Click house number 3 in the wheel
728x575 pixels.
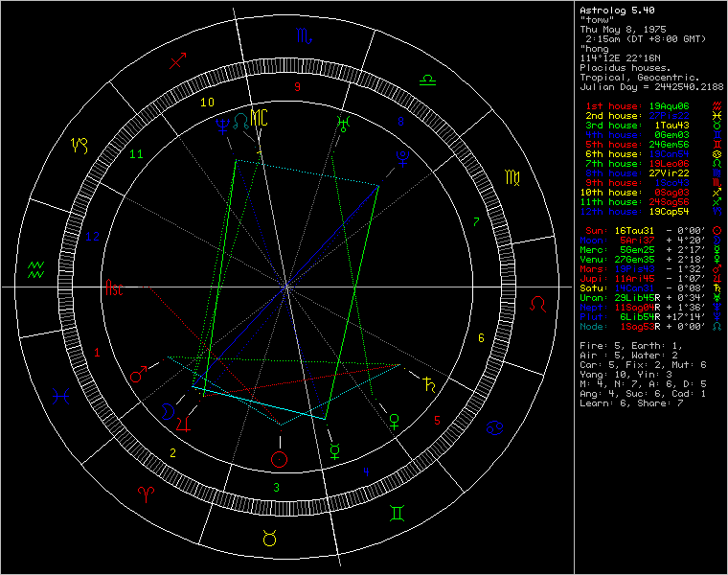(x=276, y=487)
